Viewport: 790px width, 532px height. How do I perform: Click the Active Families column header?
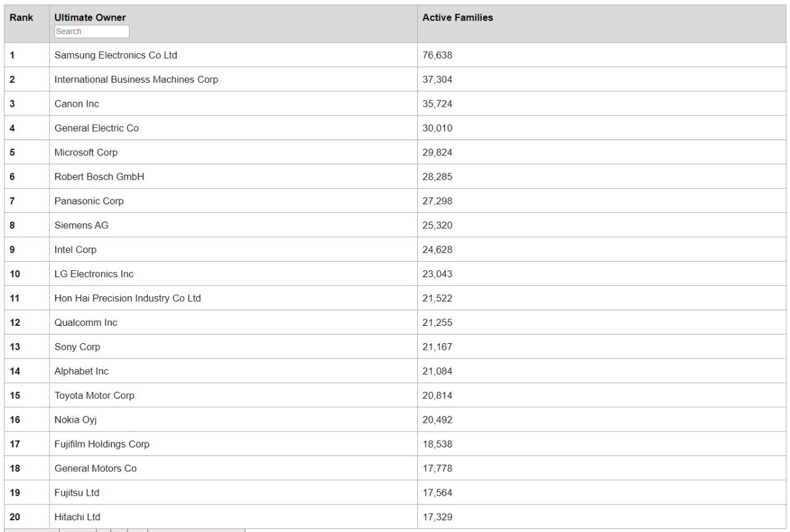point(457,18)
